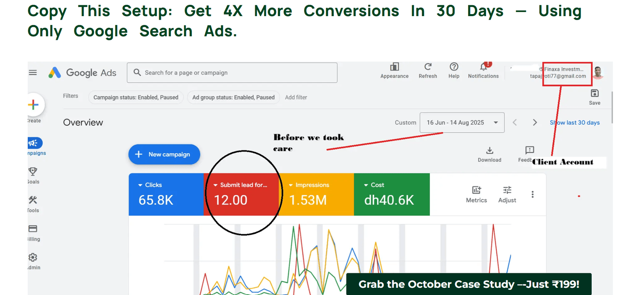Screen dimensions: 644x295
Task: Click the Filters label
Action: click(70, 96)
